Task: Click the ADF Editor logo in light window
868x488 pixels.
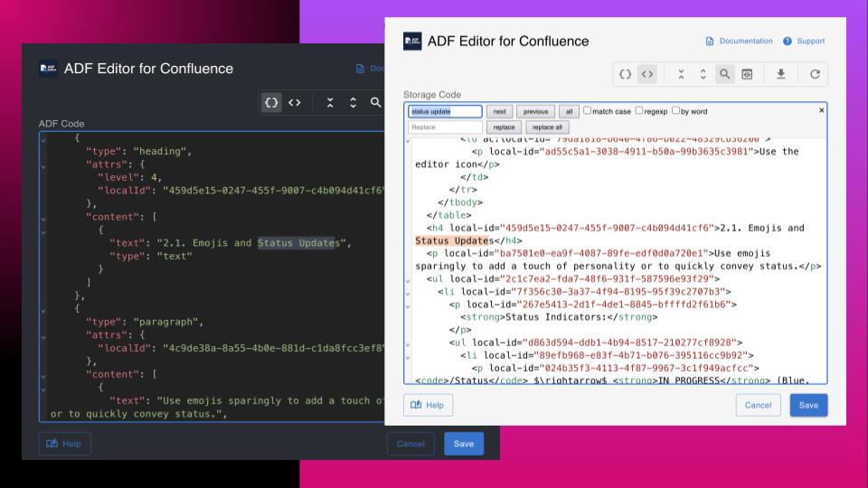Action: (x=412, y=41)
